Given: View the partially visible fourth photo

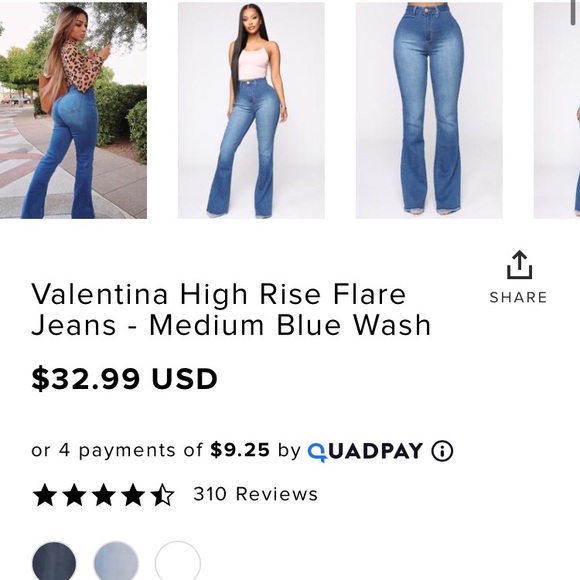Looking at the screenshot, I should (557, 110).
